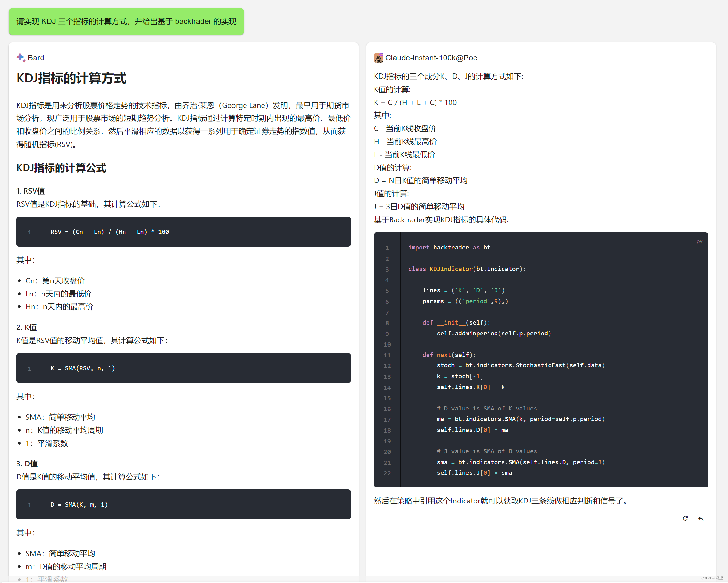
Task: Click the '# J value is SMA of D values' comment
Action: pyautogui.click(x=487, y=452)
